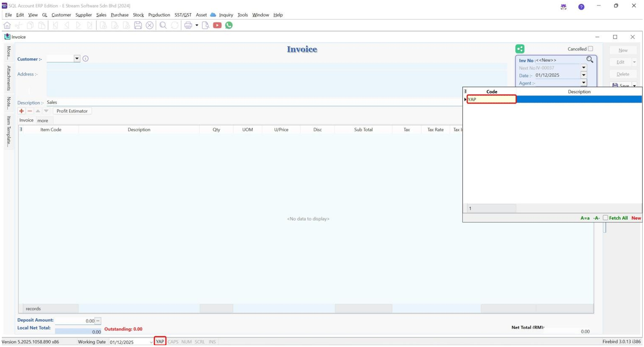The width and height of the screenshot is (644, 347).
Task: Click the Save diskette icon in the toolbar
Action: (x=138, y=25)
